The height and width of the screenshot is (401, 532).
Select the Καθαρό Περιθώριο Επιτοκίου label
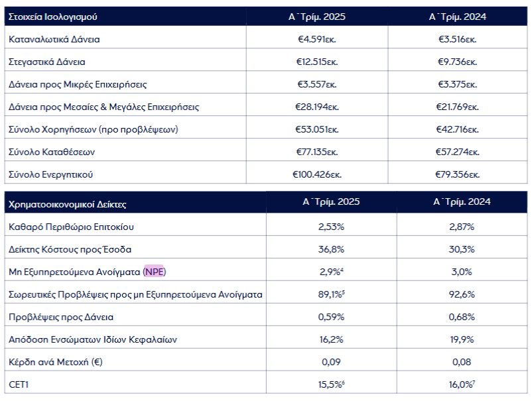[72, 227]
